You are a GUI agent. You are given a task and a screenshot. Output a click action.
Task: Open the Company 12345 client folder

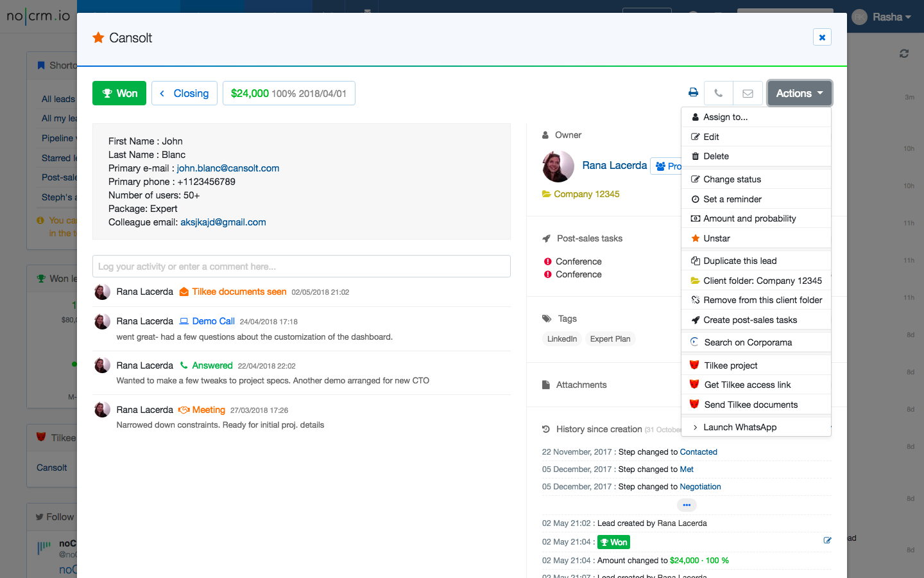[586, 194]
